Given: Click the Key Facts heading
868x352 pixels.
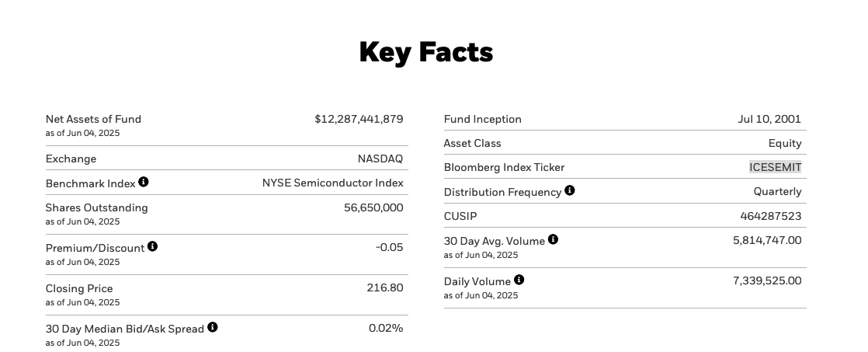Looking at the screenshot, I should pos(425,52).
